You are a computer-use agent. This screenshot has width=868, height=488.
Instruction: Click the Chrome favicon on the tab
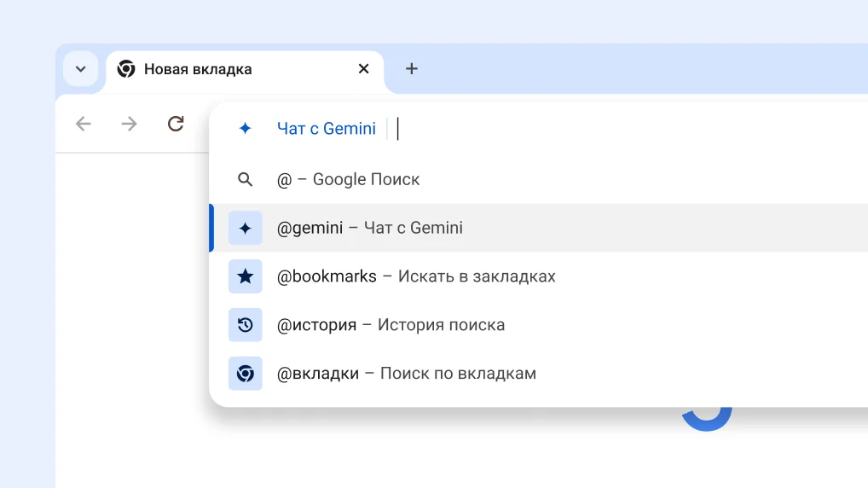pyautogui.click(x=126, y=69)
